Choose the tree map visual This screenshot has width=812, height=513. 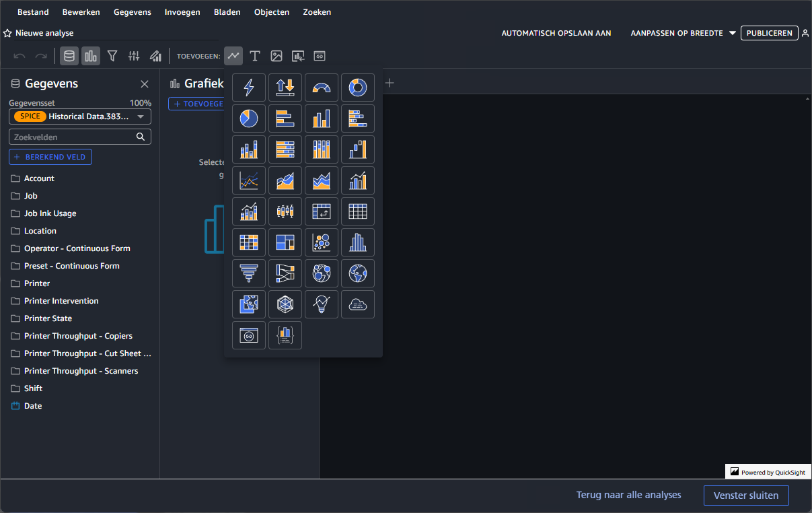(285, 242)
